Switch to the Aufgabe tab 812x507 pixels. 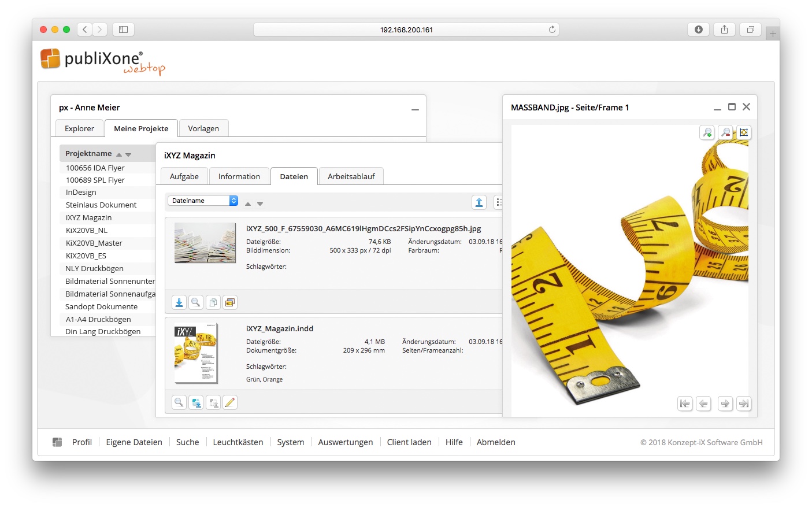point(184,176)
